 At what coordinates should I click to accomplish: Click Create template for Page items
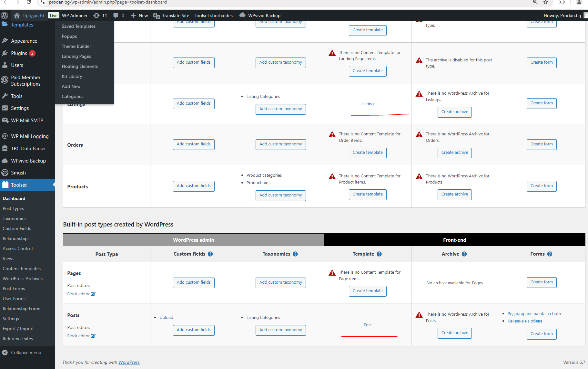(368, 291)
